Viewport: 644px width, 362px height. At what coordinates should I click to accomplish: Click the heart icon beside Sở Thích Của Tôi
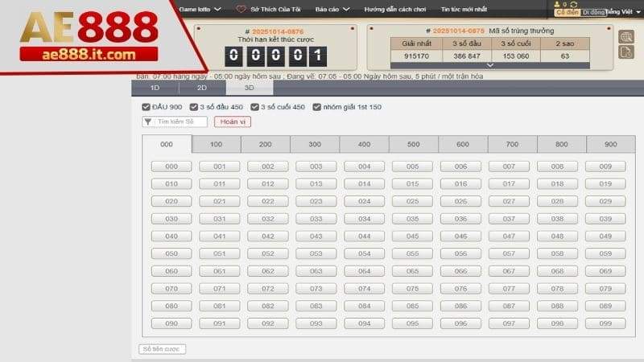pos(241,10)
